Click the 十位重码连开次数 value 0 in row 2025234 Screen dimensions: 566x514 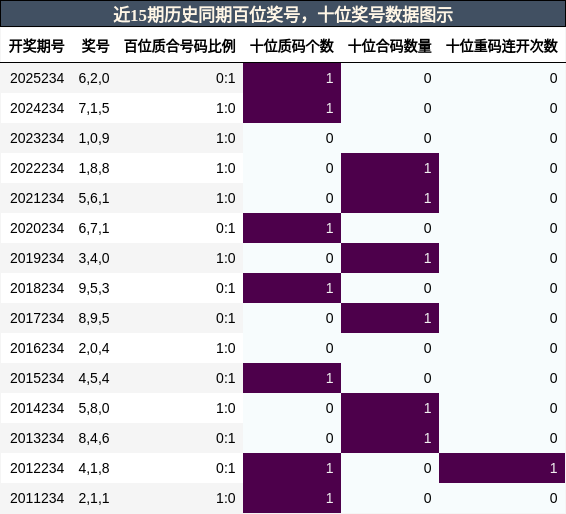click(x=553, y=78)
